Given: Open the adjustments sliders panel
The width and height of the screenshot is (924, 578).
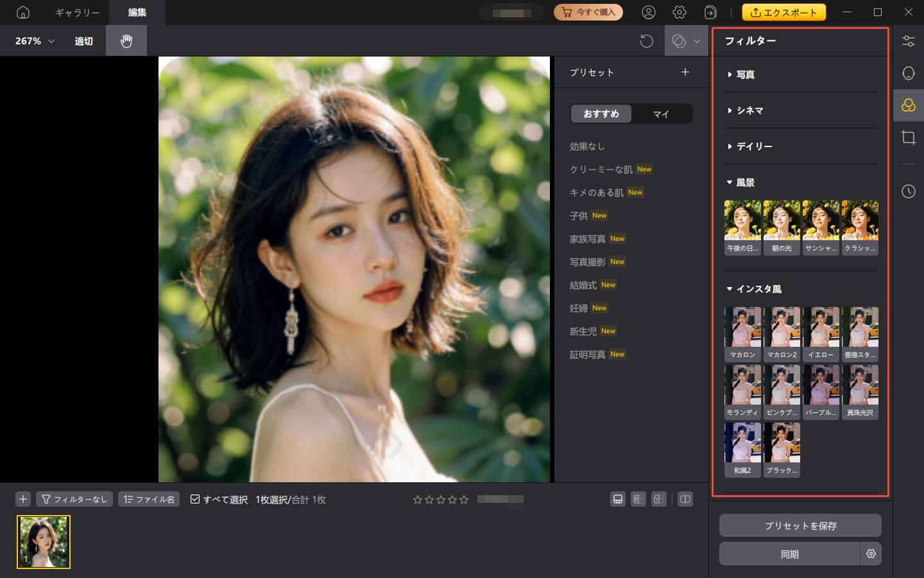Looking at the screenshot, I should [x=908, y=41].
